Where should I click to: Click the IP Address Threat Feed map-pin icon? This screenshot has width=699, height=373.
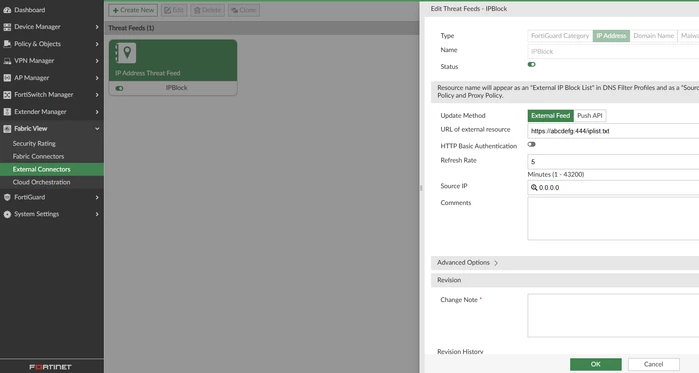click(127, 53)
